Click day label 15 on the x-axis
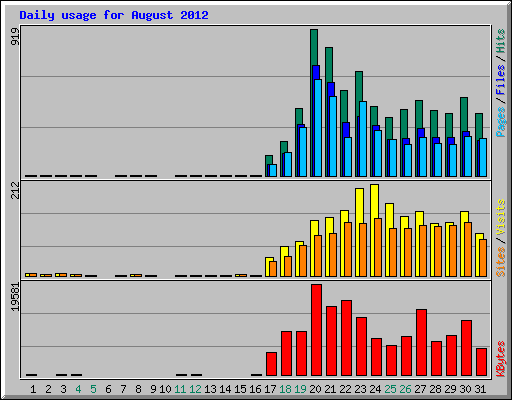 (x=240, y=389)
